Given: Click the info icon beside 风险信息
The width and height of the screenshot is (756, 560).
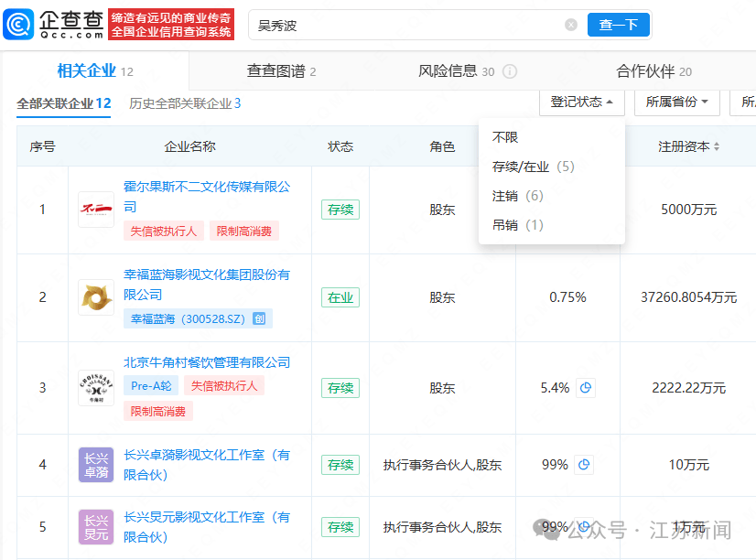Looking at the screenshot, I should 507,70.
